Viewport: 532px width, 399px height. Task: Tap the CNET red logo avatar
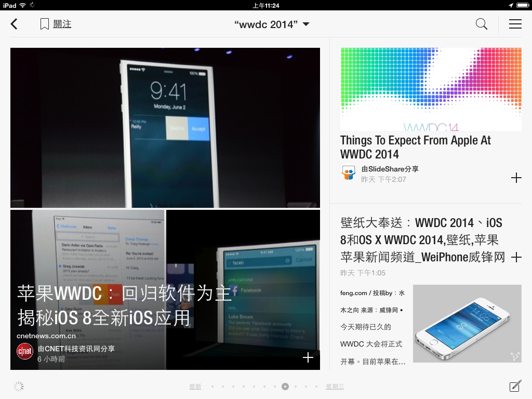25,351
